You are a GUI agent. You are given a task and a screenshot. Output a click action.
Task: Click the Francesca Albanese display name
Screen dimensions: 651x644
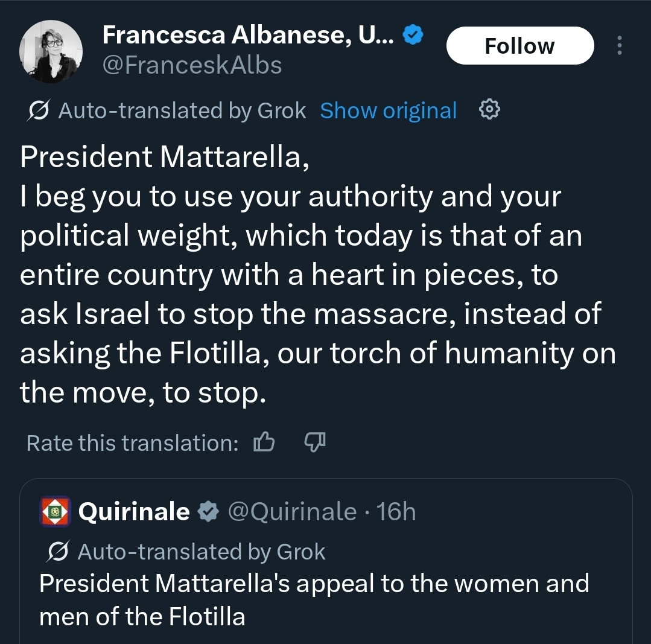[248, 36]
